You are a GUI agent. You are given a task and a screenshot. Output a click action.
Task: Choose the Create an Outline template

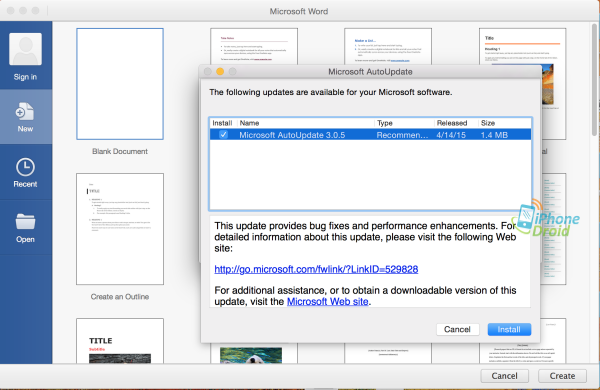pyautogui.click(x=120, y=229)
